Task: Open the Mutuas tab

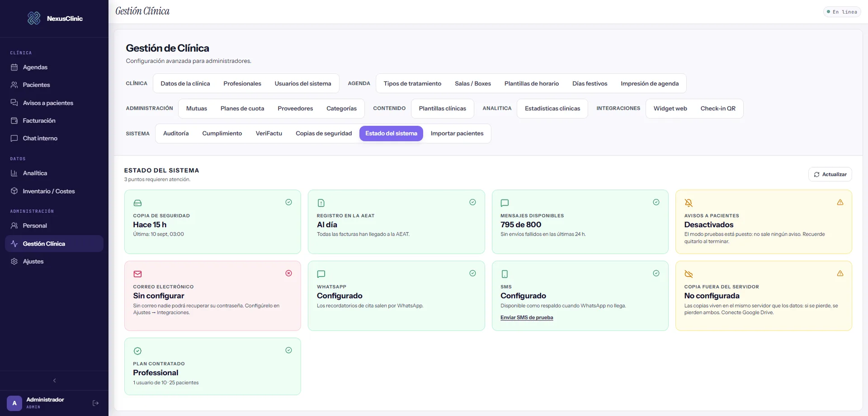Action: (x=197, y=109)
